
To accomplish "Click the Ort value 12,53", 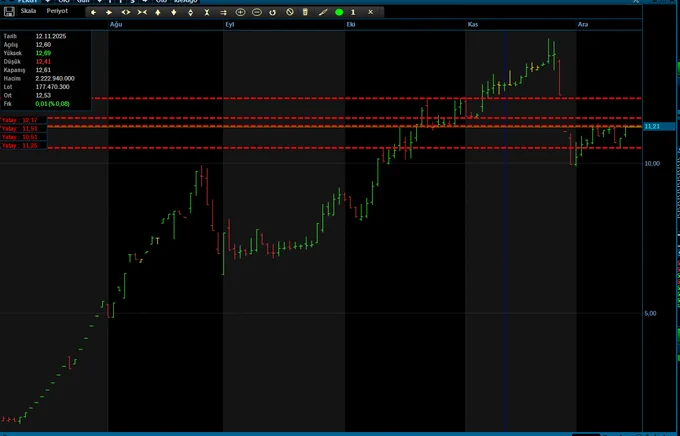I will click(43, 95).
